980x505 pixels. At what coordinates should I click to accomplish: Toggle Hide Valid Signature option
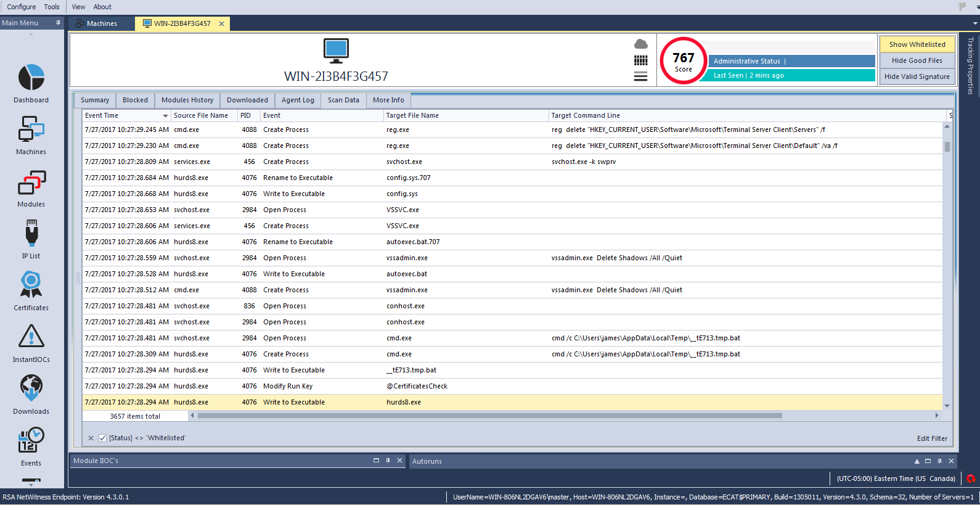[x=917, y=76]
